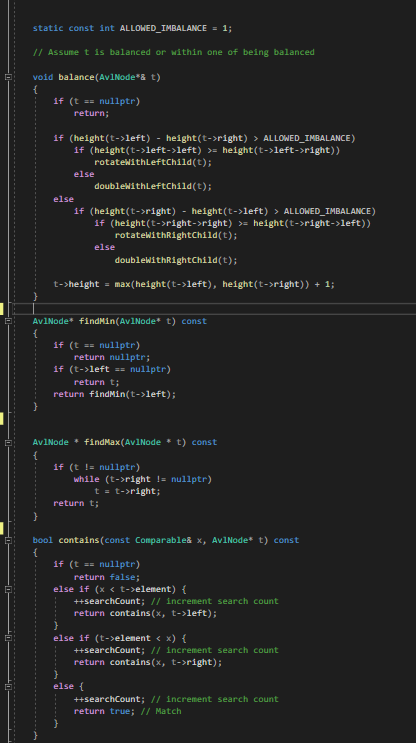The width and height of the screenshot is (416, 743).
Task: Collapse the 'else if (x < t->element)' block
Action: pyautogui.click(x=8, y=589)
